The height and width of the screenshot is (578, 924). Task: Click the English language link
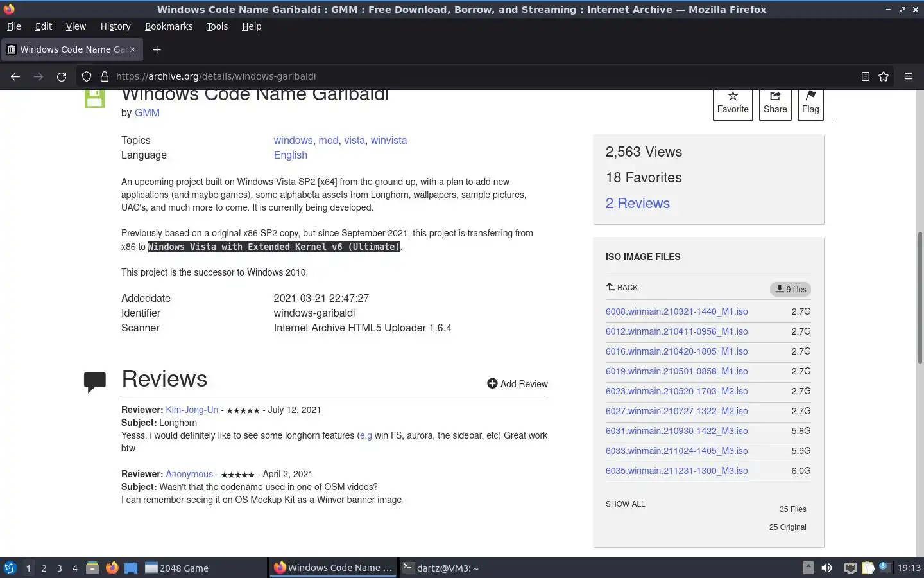(x=291, y=155)
